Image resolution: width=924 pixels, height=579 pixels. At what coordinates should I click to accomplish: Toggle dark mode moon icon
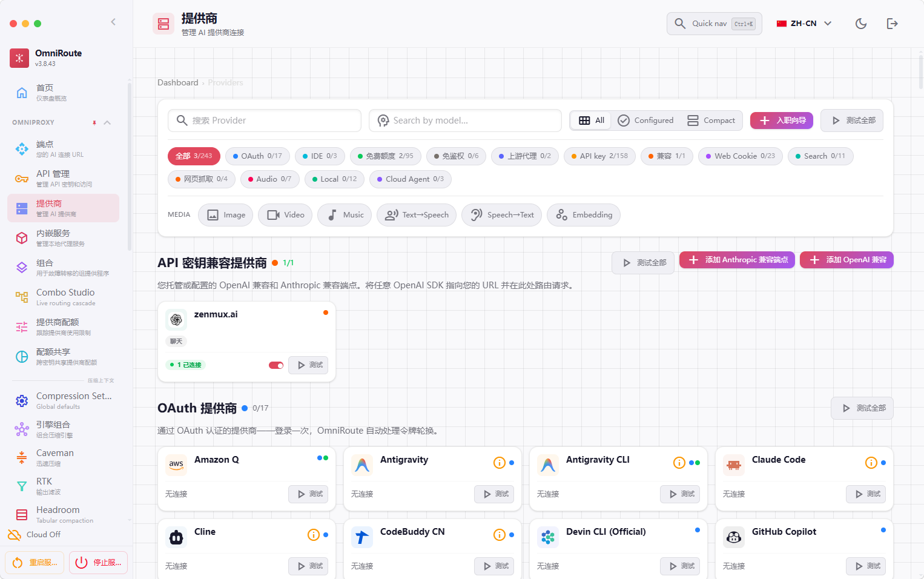pos(860,24)
